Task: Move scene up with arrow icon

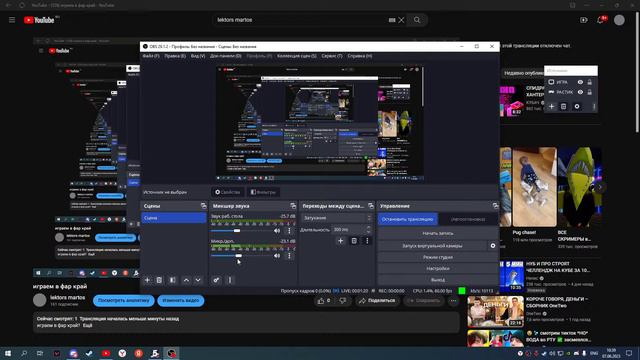Action: [x=186, y=280]
